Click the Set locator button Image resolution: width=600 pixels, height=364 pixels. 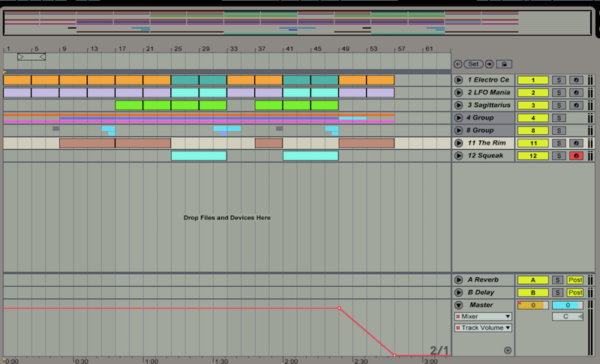[x=473, y=64]
